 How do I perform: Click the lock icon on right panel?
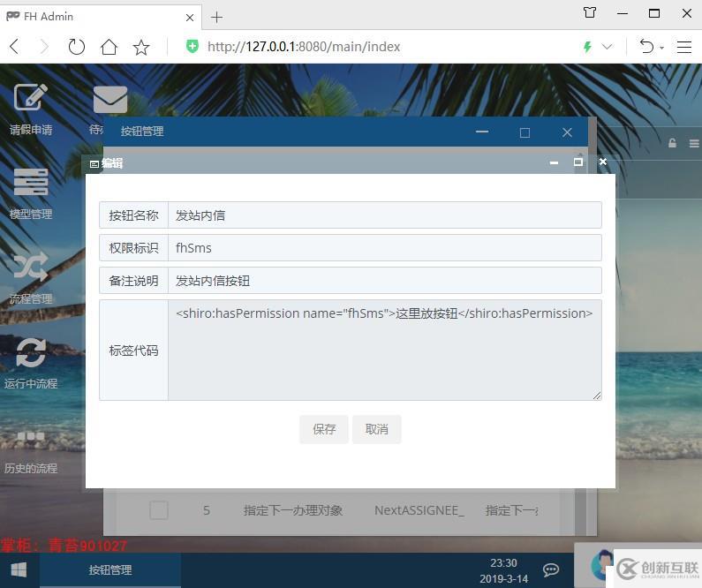point(672,143)
